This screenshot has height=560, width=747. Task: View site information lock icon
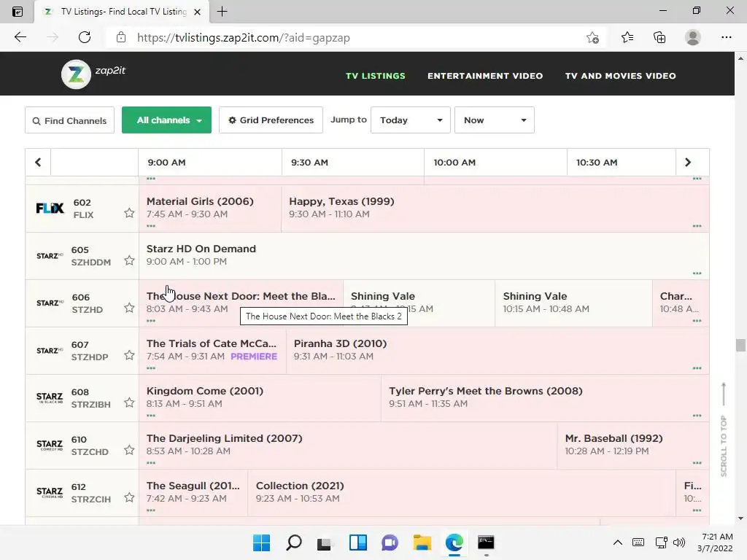pyautogui.click(x=121, y=37)
